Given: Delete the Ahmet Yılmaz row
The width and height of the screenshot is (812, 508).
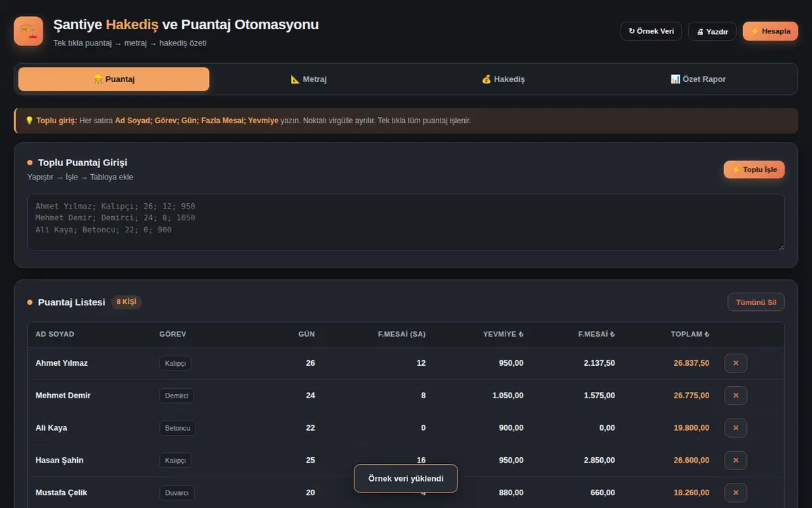Looking at the screenshot, I should [736, 363].
